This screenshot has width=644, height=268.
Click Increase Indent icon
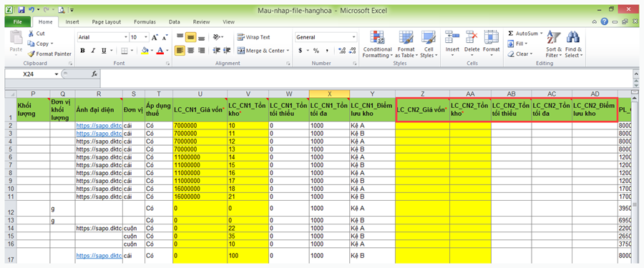pyautogui.click(x=227, y=51)
